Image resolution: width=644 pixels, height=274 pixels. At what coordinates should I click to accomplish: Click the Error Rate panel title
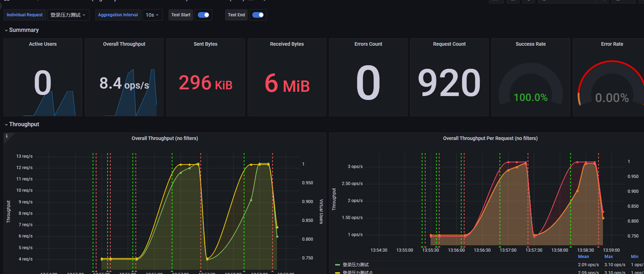click(612, 44)
